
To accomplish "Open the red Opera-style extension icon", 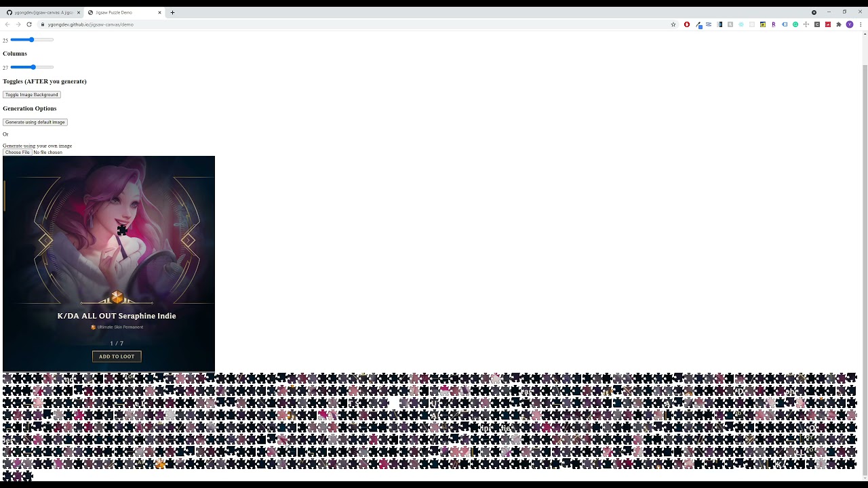I will 687,24.
